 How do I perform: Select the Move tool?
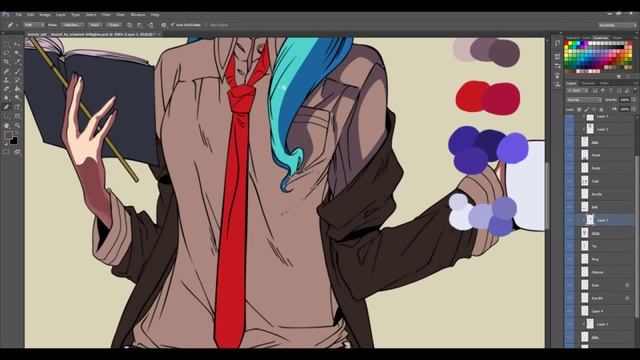(x=17, y=44)
